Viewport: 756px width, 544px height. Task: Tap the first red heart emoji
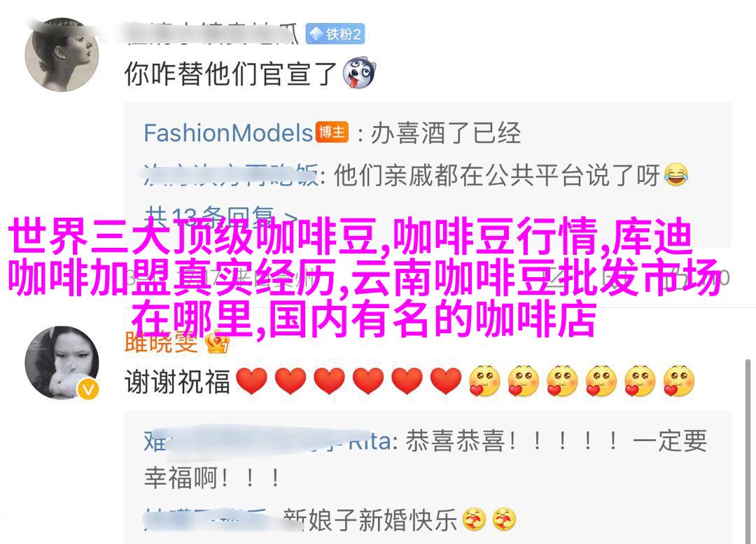click(x=252, y=381)
